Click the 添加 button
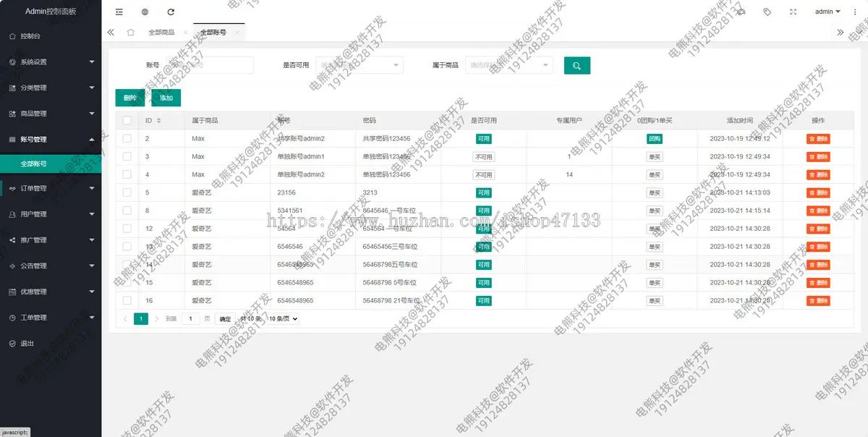Image resolution: width=868 pixels, height=437 pixels. coord(166,98)
